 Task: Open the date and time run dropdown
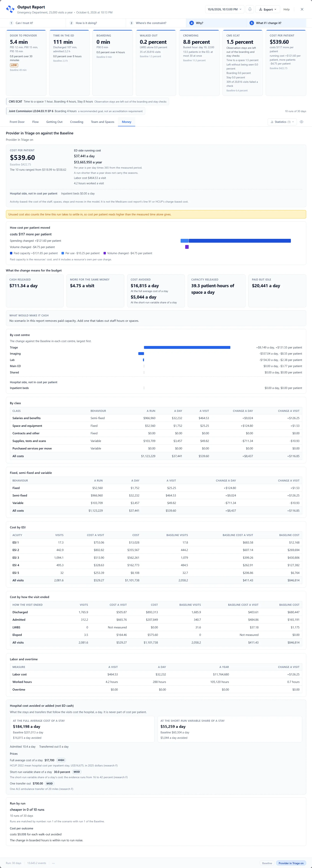[224, 9]
